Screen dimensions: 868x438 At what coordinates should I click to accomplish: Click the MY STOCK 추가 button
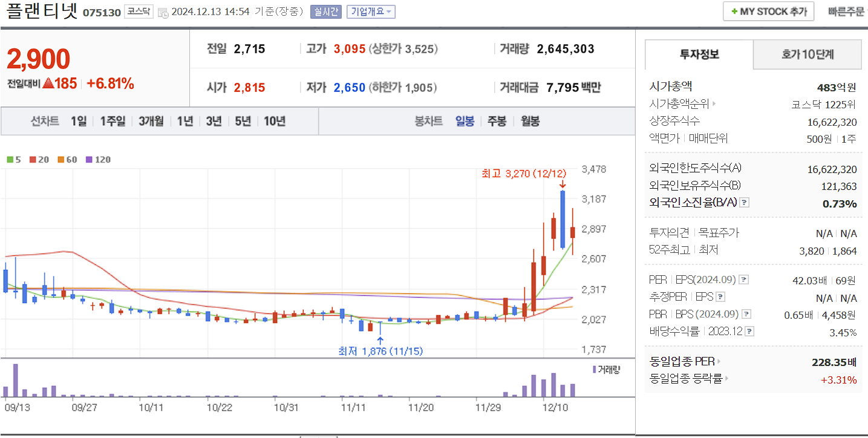[x=768, y=11]
